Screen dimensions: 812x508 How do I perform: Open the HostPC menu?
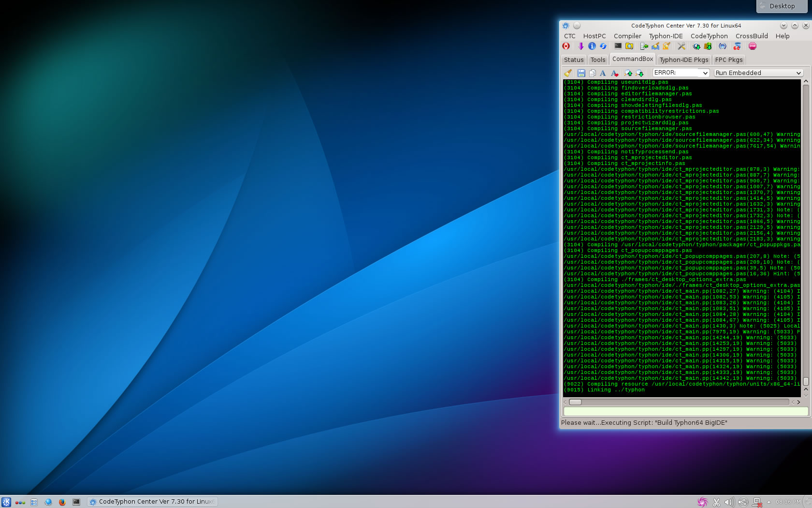click(x=594, y=36)
